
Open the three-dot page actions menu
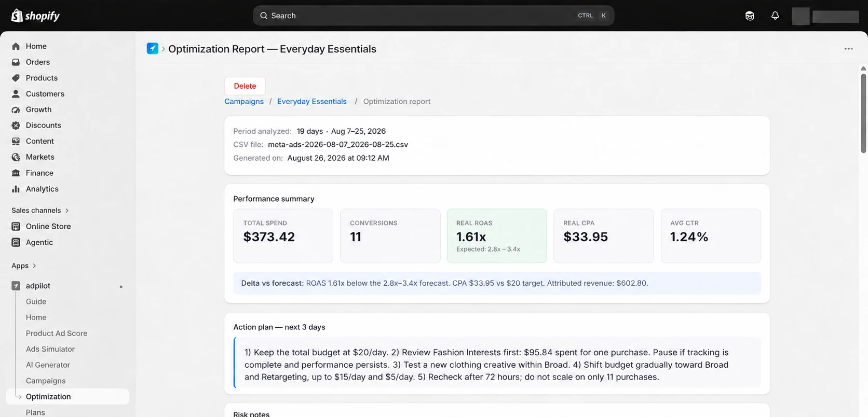tap(849, 49)
